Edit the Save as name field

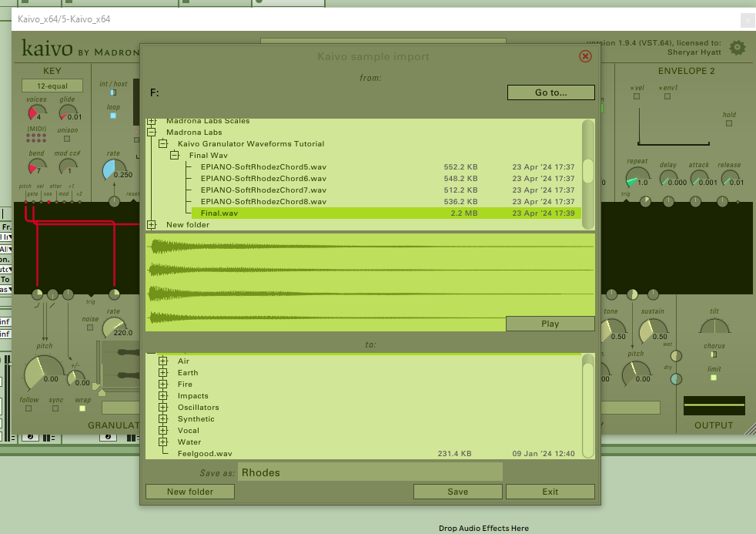(370, 472)
